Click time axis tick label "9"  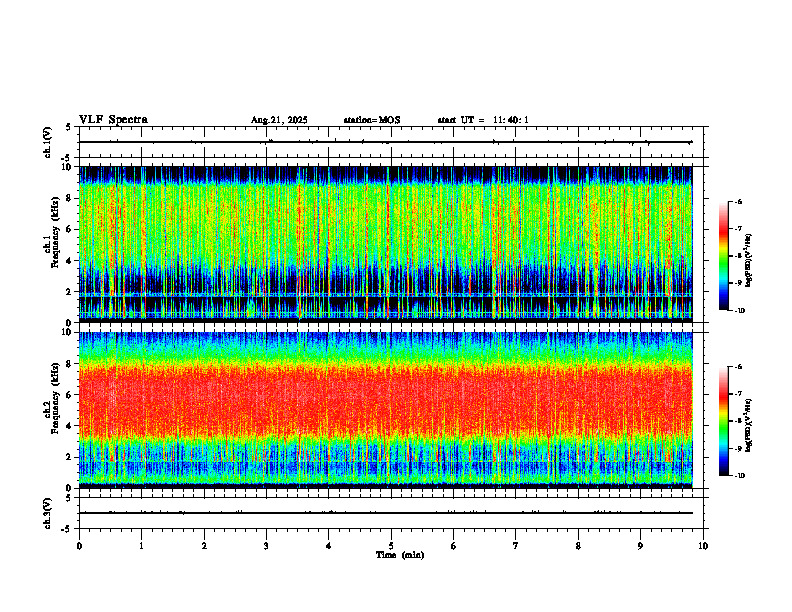[640, 546]
